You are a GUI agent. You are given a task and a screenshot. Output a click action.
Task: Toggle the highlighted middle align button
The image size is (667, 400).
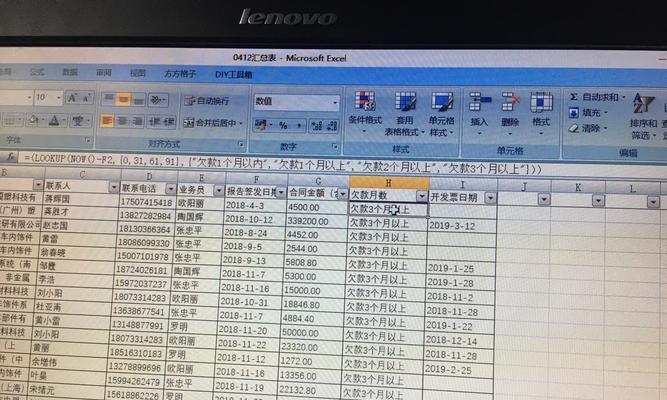(123, 100)
